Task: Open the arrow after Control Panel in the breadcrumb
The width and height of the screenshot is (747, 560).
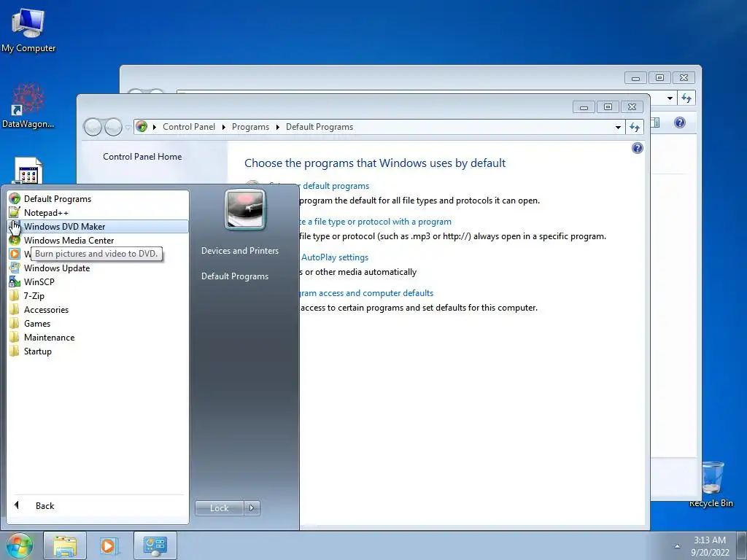Action: click(223, 127)
